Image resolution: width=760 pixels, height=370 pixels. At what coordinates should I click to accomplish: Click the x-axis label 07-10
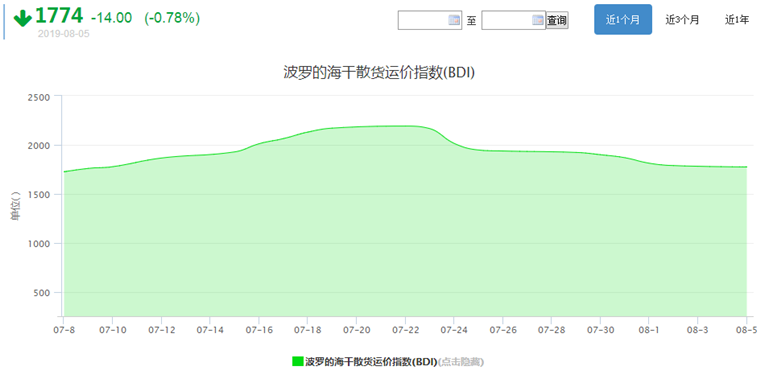[112, 330]
